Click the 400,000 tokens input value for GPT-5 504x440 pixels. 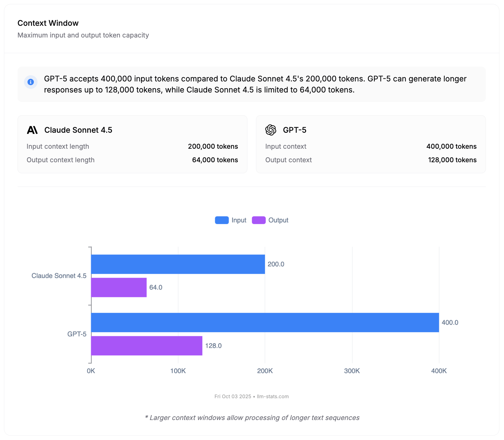(451, 146)
